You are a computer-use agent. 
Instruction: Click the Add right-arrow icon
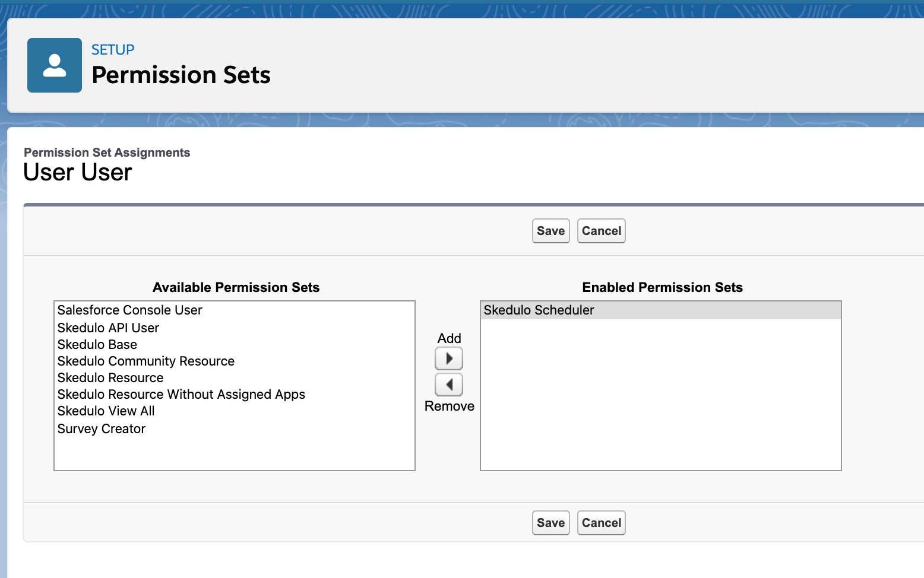(449, 358)
